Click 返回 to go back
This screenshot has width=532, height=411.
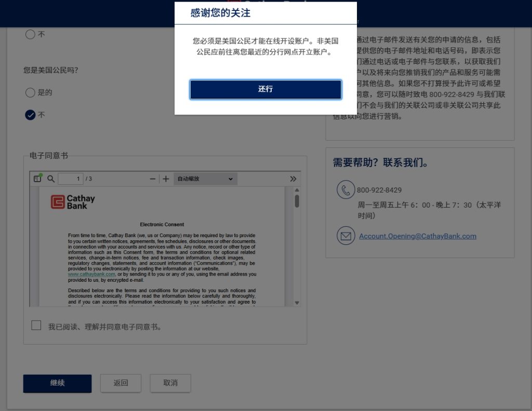pyautogui.click(x=121, y=383)
